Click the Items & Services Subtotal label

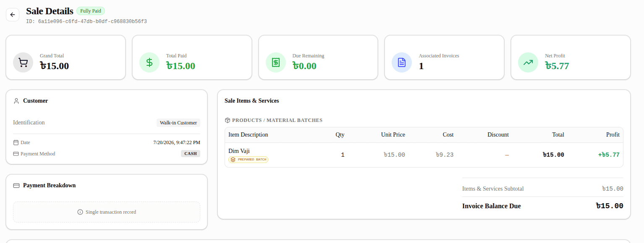(x=493, y=189)
